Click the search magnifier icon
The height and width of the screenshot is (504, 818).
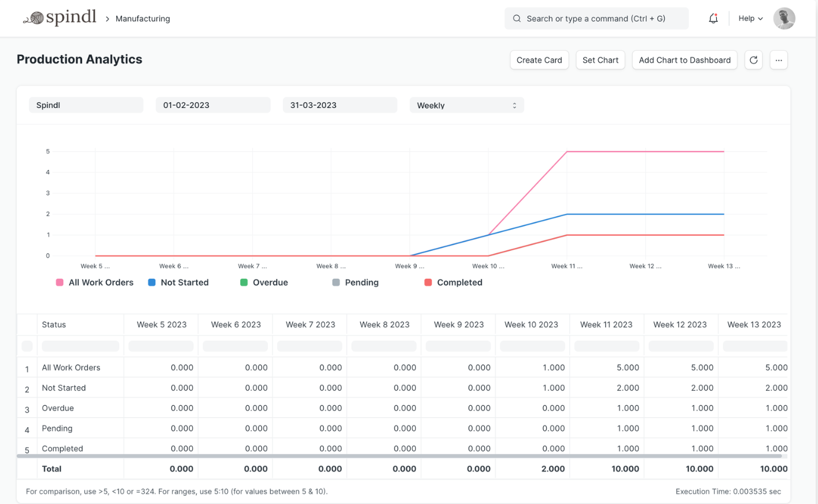pos(517,18)
